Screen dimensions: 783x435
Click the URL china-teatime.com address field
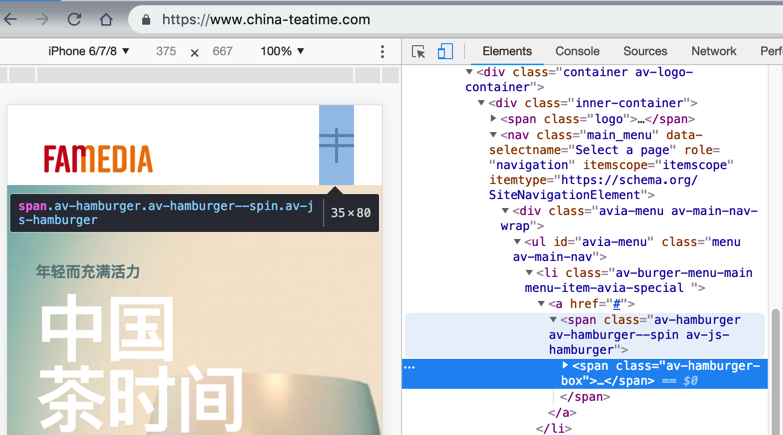266,19
